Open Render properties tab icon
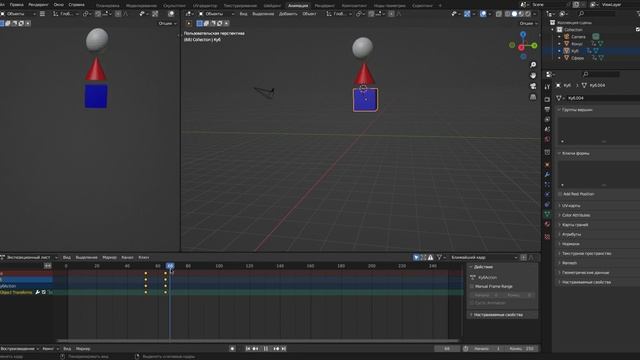This screenshot has height=360, width=640. click(547, 99)
